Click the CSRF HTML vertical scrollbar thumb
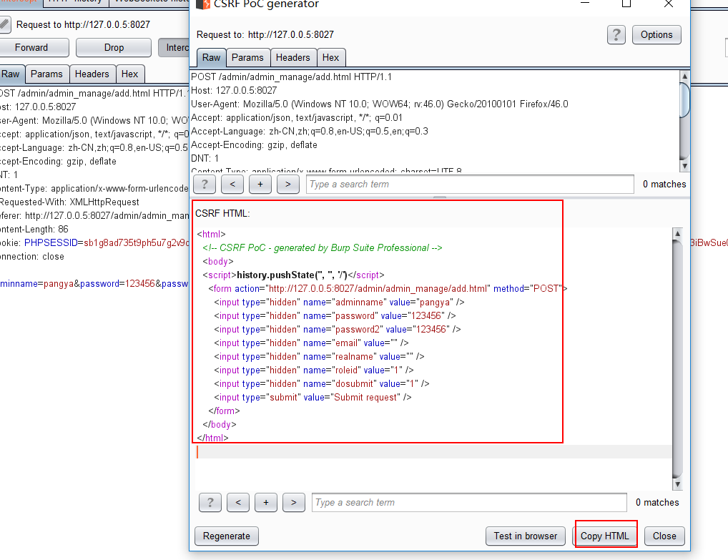Viewport: 728px width, 560px height. pyautogui.click(x=677, y=358)
